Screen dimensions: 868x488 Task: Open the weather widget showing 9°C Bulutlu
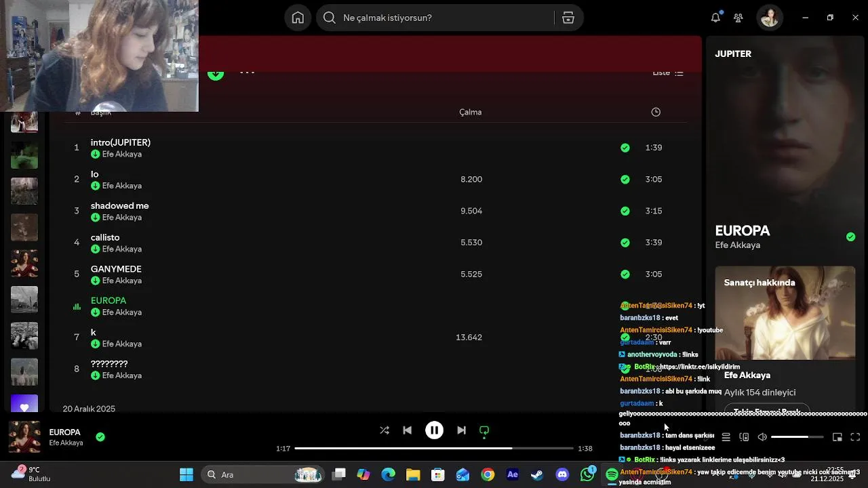(32, 474)
